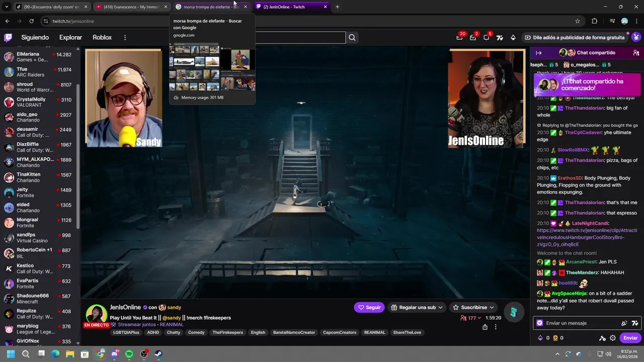Open chat settings gear
The width and height of the screenshot is (644, 362).
click(613, 338)
